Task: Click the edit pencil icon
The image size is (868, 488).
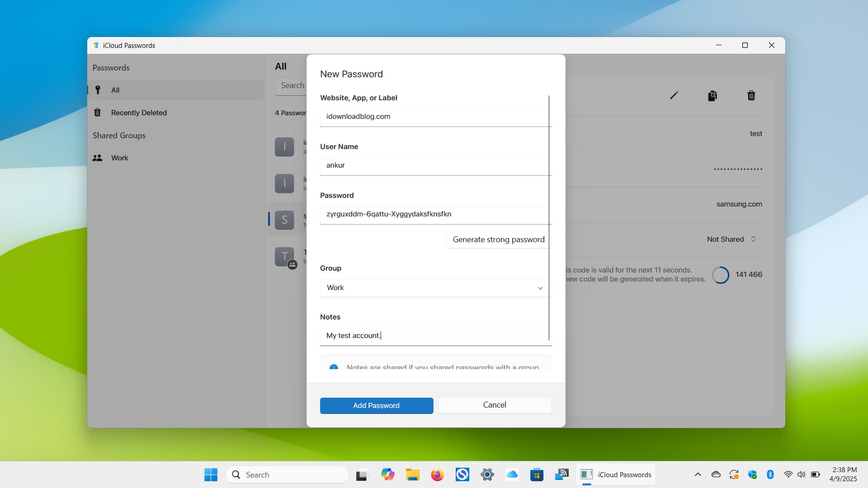Action: 674,95
